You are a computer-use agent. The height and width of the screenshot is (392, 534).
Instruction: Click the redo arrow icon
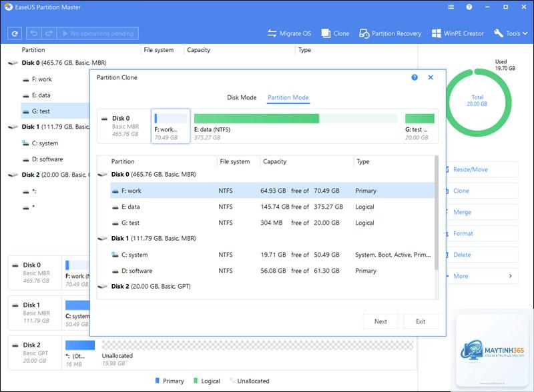tap(49, 33)
